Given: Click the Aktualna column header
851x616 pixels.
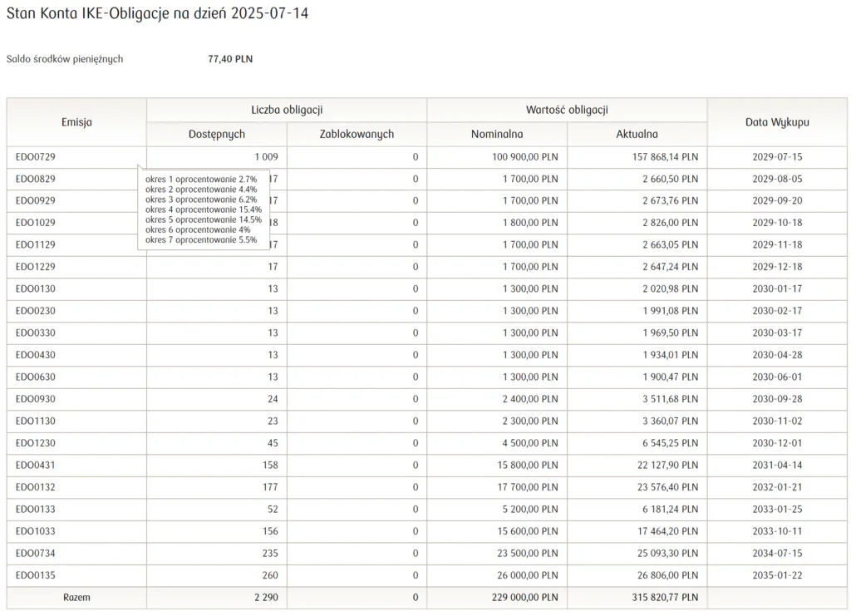Looking at the screenshot, I should pos(637,134).
